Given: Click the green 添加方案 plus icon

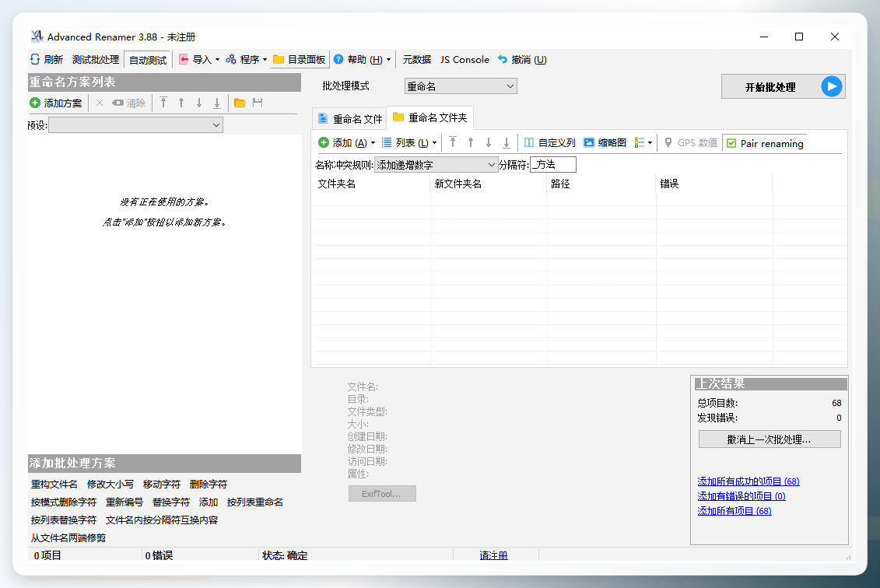Looking at the screenshot, I should tap(35, 103).
